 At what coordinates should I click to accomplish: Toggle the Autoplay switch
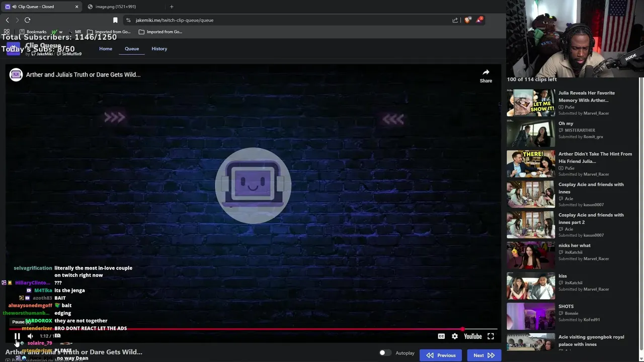pyautogui.click(x=385, y=353)
